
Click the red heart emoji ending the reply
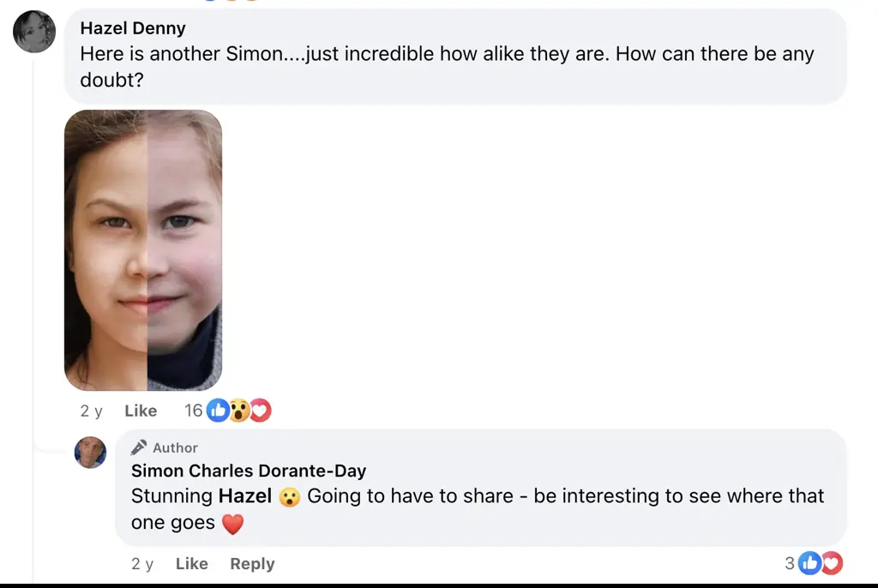click(232, 524)
